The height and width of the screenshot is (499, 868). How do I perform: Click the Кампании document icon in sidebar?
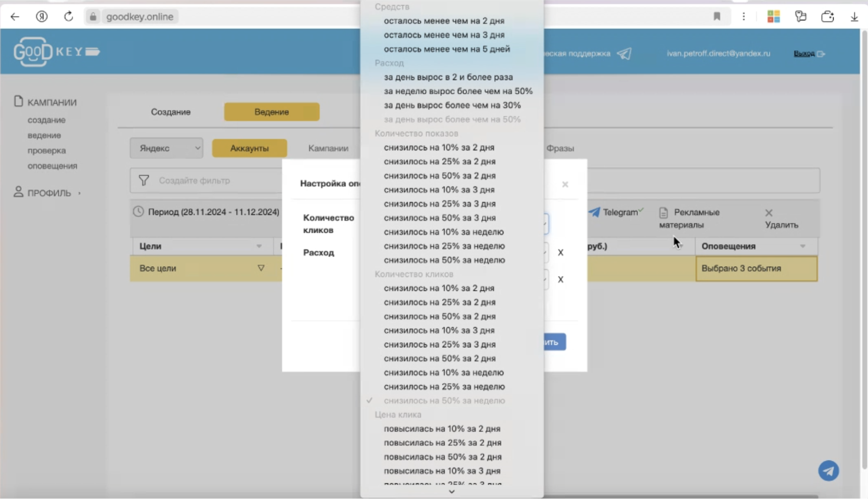point(18,101)
